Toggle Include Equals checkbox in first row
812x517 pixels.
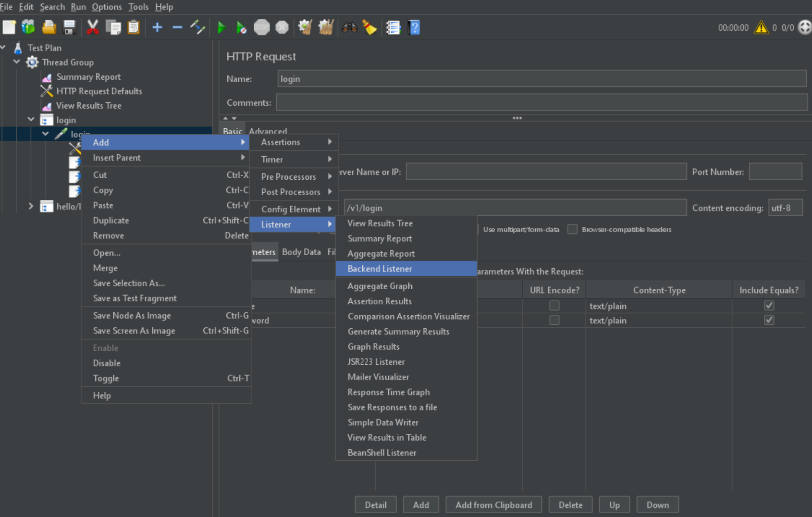[769, 306]
